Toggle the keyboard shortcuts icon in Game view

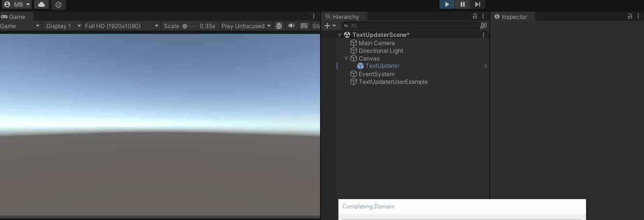(x=304, y=26)
